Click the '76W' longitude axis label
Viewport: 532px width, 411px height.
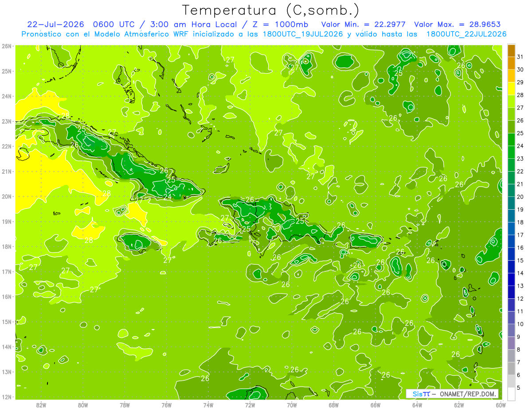[166, 404]
